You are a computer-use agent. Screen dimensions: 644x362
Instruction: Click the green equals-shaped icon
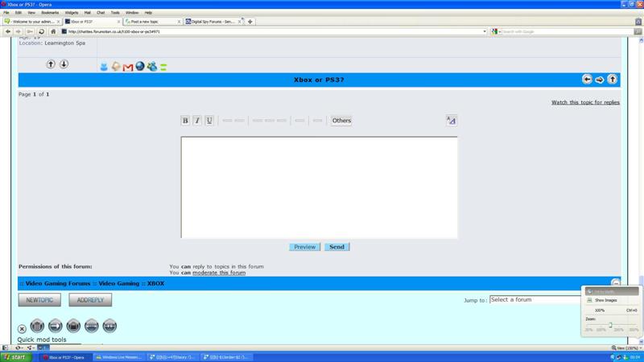pyautogui.click(x=163, y=68)
